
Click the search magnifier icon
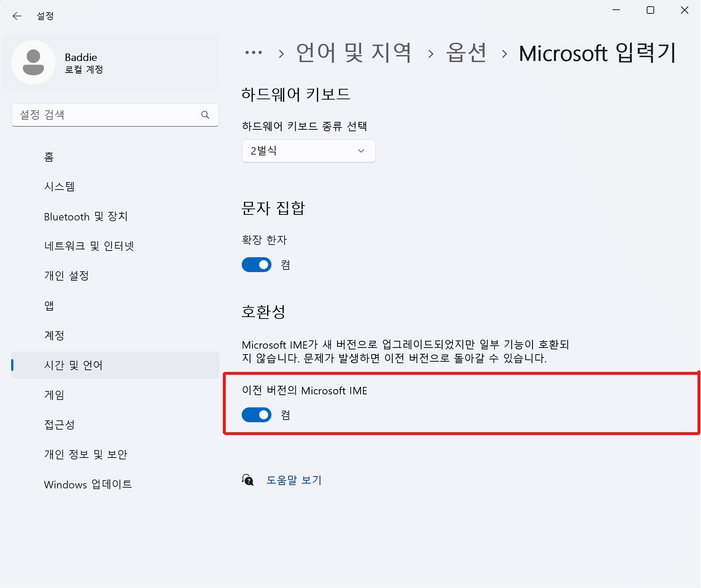[205, 115]
